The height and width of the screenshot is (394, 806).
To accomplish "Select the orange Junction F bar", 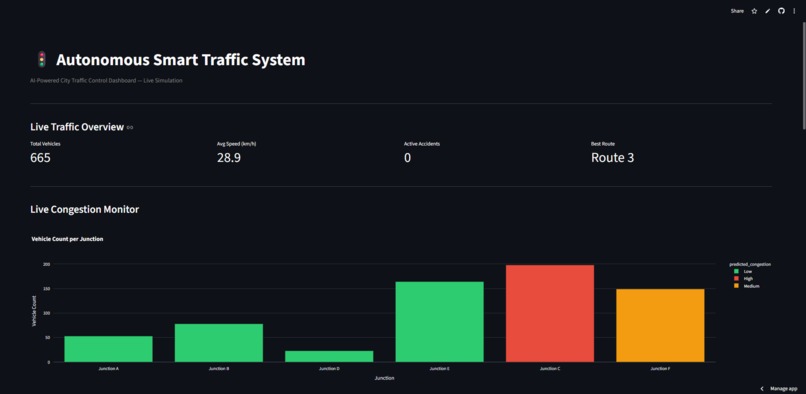I will coord(660,326).
